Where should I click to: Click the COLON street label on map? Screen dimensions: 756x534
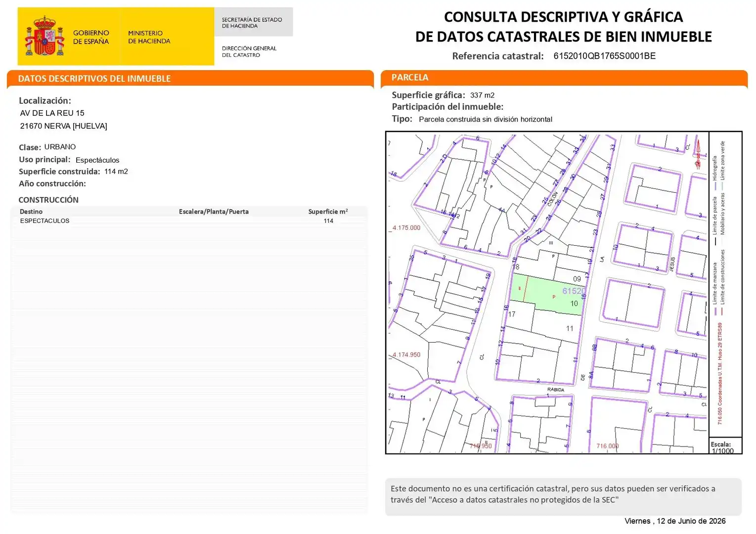pos(552,199)
